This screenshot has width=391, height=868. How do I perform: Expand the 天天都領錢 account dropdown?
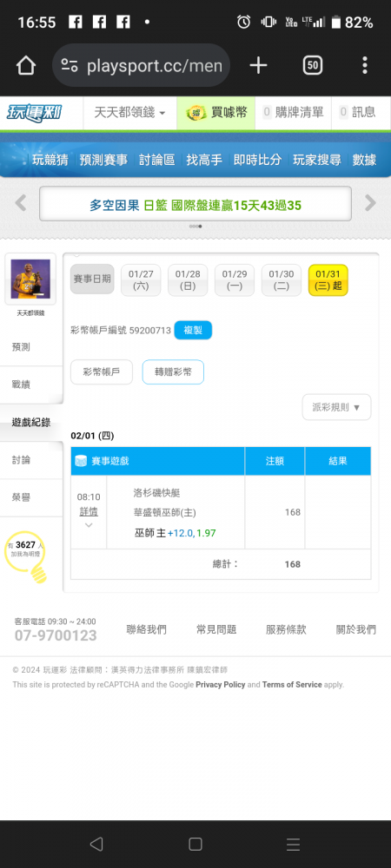129,113
